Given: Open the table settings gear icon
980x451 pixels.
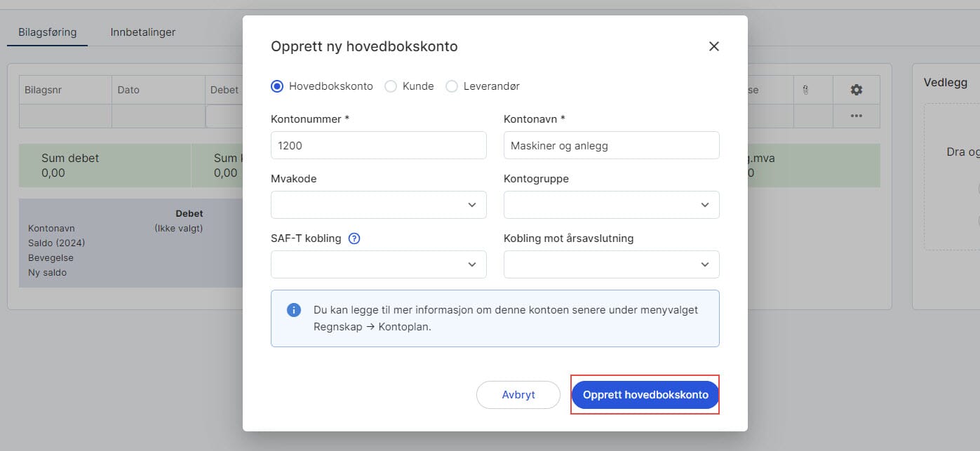Looking at the screenshot, I should coord(856,89).
